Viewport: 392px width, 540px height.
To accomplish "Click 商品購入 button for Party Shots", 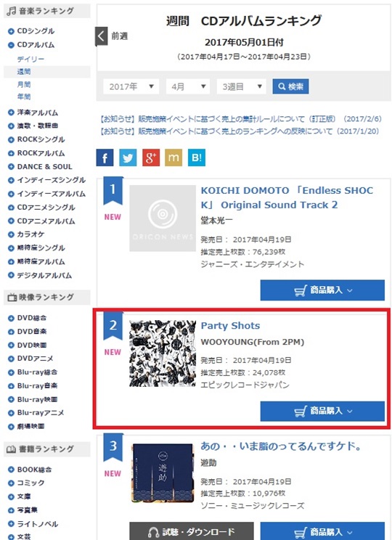I will 322,411.
